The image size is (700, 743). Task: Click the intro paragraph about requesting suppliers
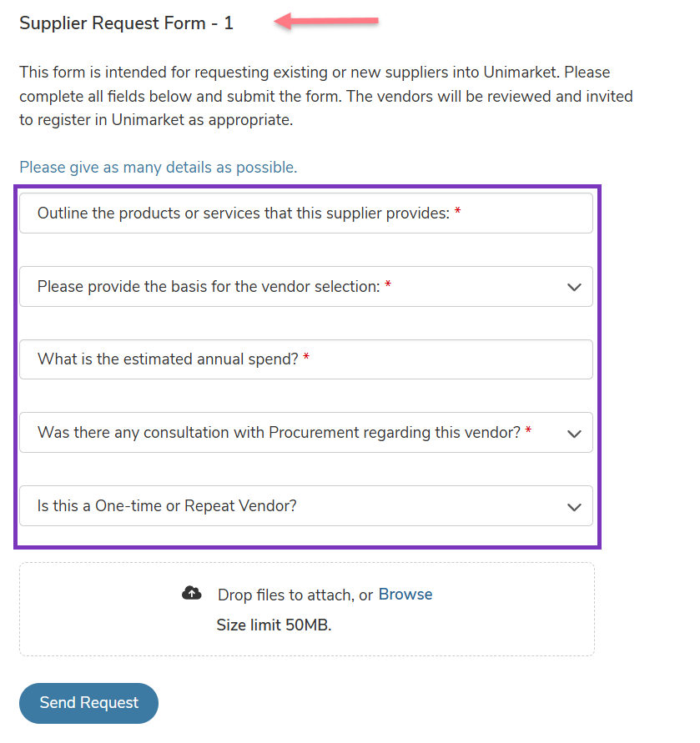click(326, 96)
